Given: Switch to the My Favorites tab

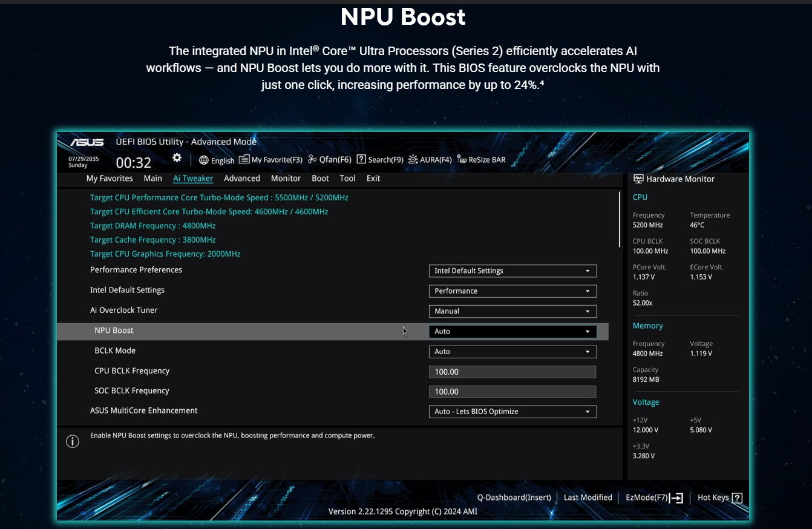Looking at the screenshot, I should coord(110,179).
